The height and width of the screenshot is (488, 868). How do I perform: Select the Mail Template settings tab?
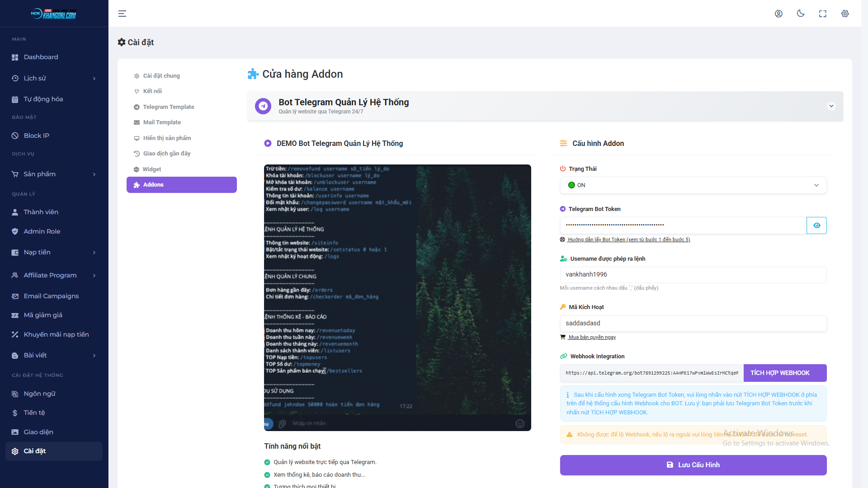161,122
